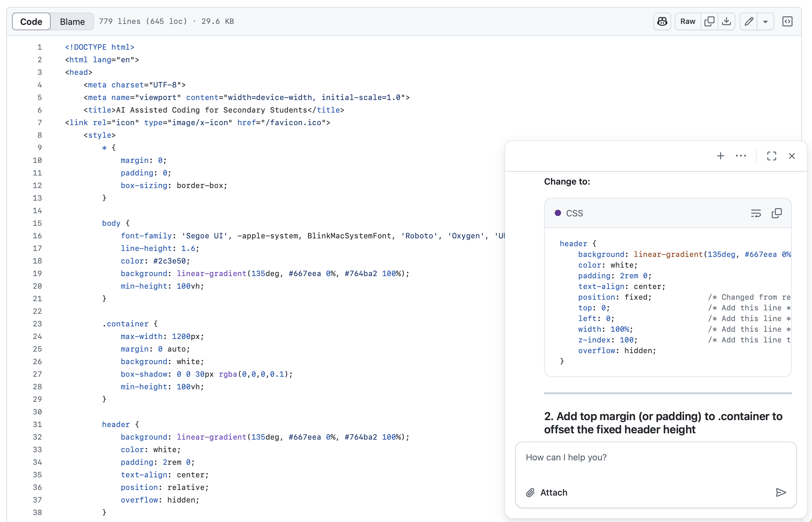Click Attach in chat input
The width and height of the screenshot is (812, 522).
click(x=547, y=492)
